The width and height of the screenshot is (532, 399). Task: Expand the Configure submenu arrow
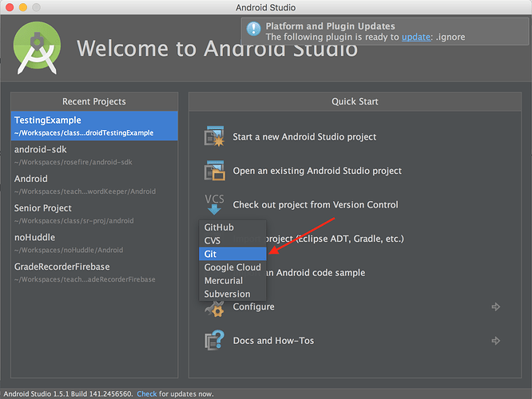(496, 306)
